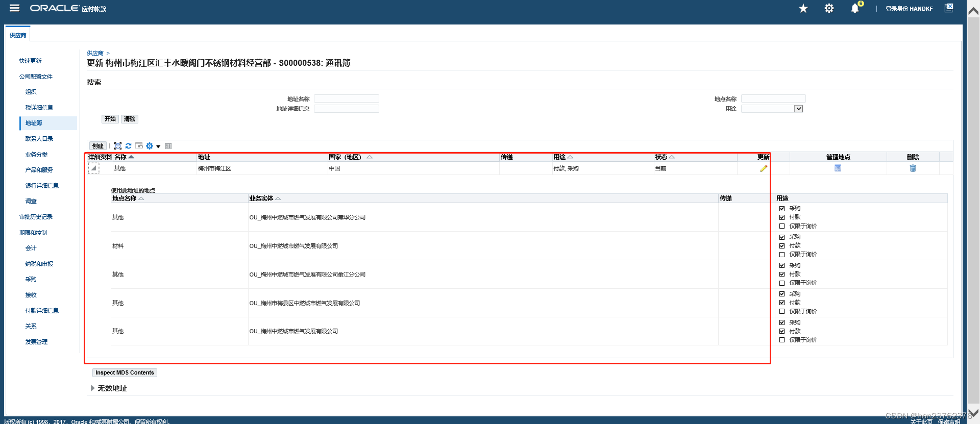Open 产品和服务 in the sidebar
The width and height of the screenshot is (980, 424).
coord(39,170)
